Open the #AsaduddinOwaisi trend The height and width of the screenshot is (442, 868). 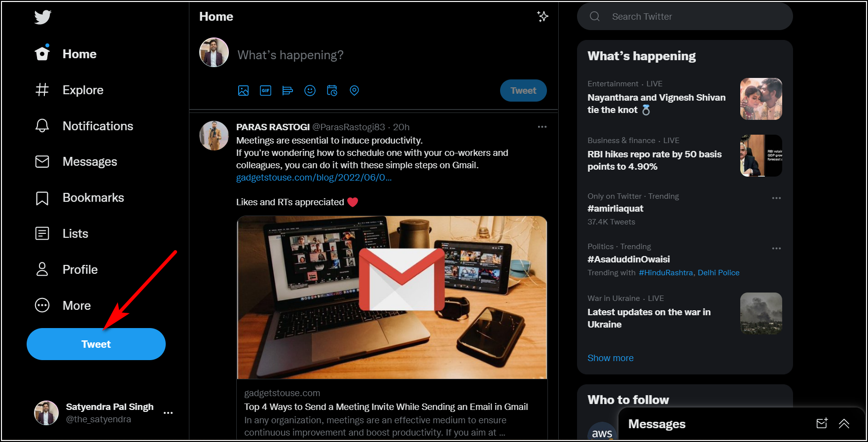[x=628, y=259]
